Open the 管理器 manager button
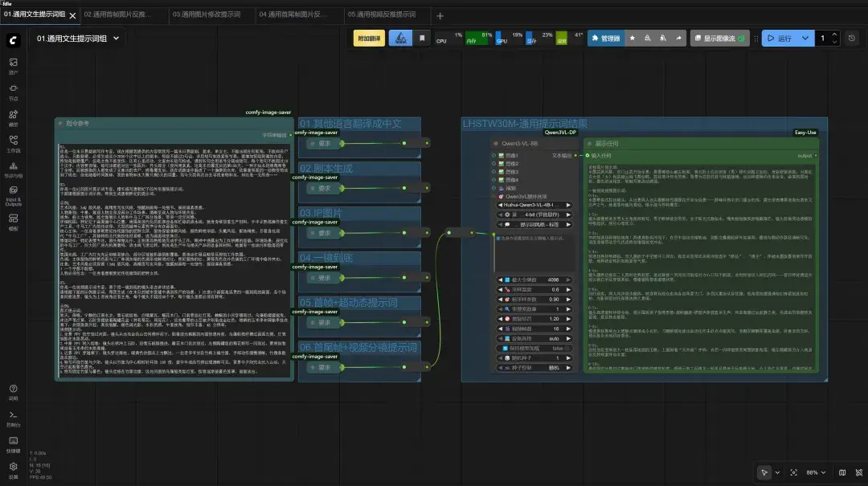 (606, 39)
